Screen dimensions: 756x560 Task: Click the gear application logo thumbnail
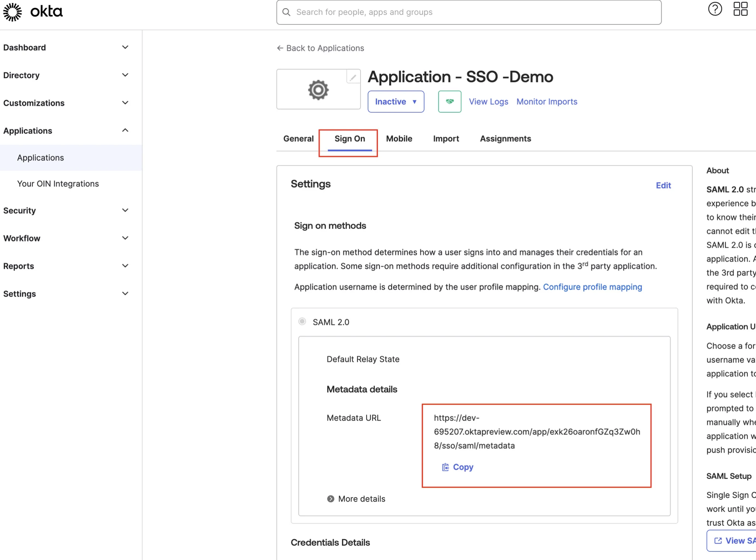(x=318, y=90)
